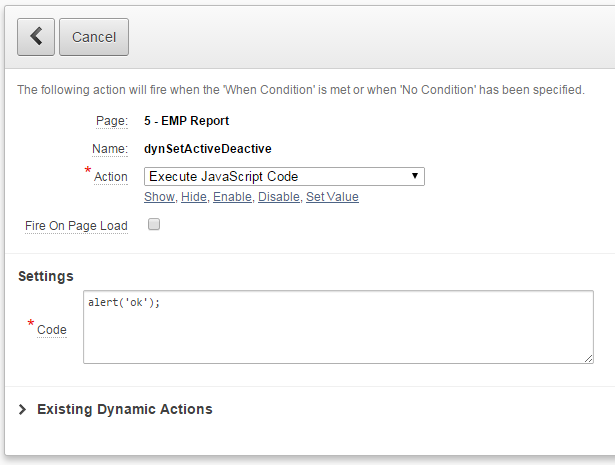Click the Name label for help
The image size is (615, 465).
point(110,149)
